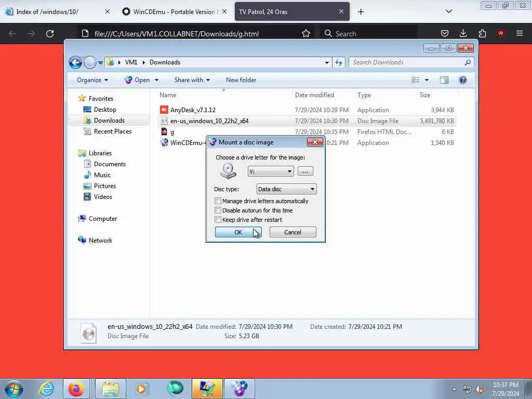The width and height of the screenshot is (532, 399).
Task: Click the ellipsis button beside drive letter
Action: (x=305, y=171)
